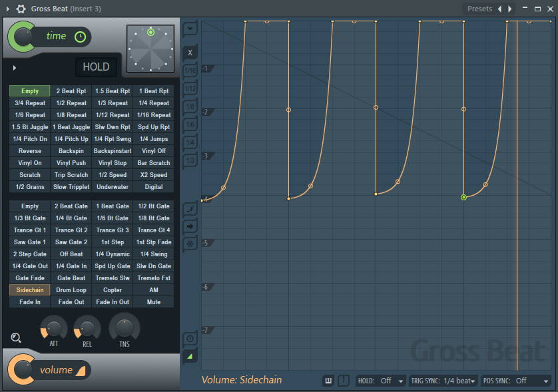Viewport: 558px width, 392px height.
Task: Open plugin menu arrow beside the gear
Action: [8, 9]
